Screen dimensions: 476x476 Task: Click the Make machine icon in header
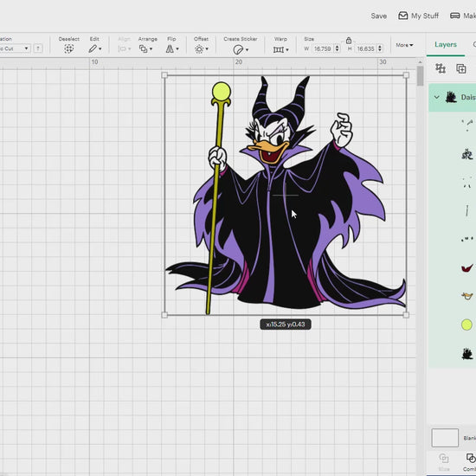coord(454,16)
